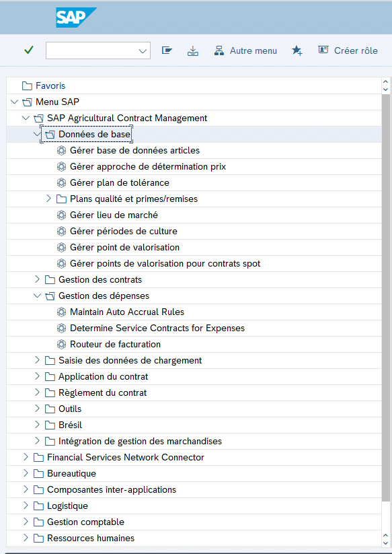Screen dimensions: 392x554
Task: Click transaction icon beside Maintain Auto Accrual Rules
Action: [61, 312]
